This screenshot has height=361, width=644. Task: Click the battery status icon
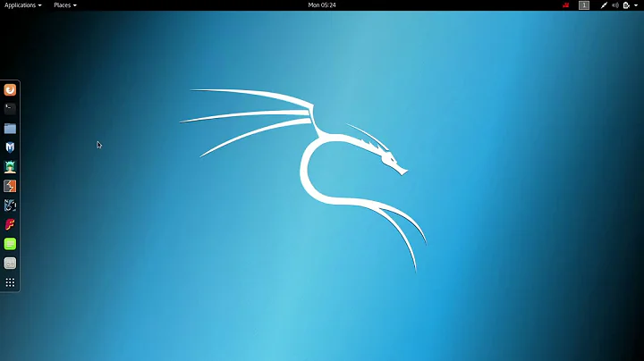tap(626, 5)
